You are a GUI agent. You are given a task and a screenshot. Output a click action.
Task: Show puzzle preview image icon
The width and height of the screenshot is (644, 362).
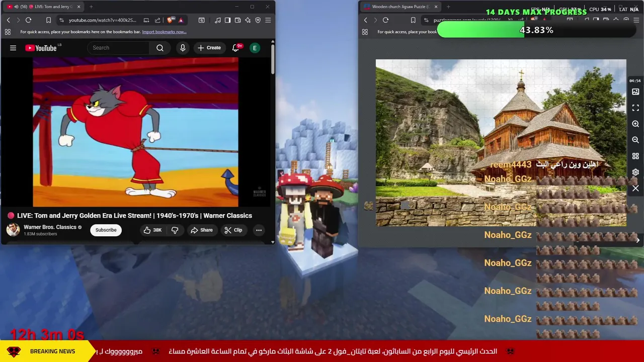[635, 92]
